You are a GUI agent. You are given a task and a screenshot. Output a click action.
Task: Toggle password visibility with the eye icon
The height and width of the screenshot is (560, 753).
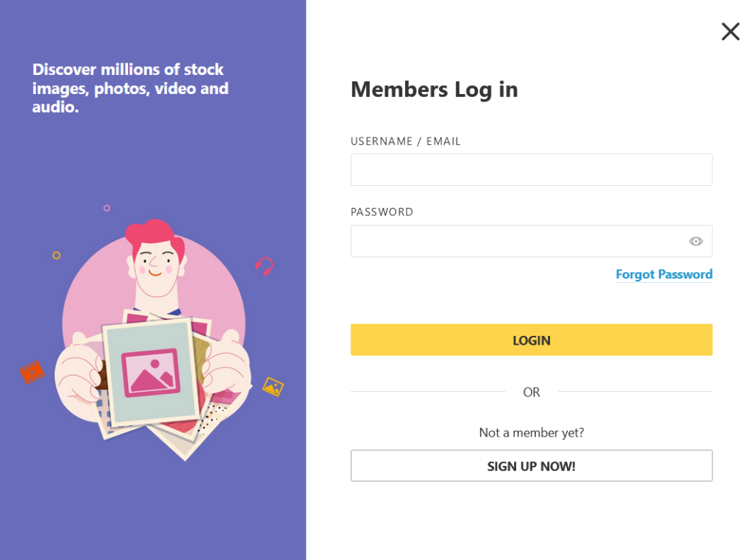point(696,241)
